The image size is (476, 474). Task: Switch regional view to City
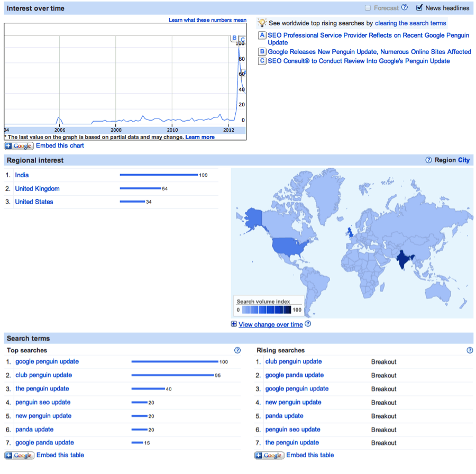point(463,160)
